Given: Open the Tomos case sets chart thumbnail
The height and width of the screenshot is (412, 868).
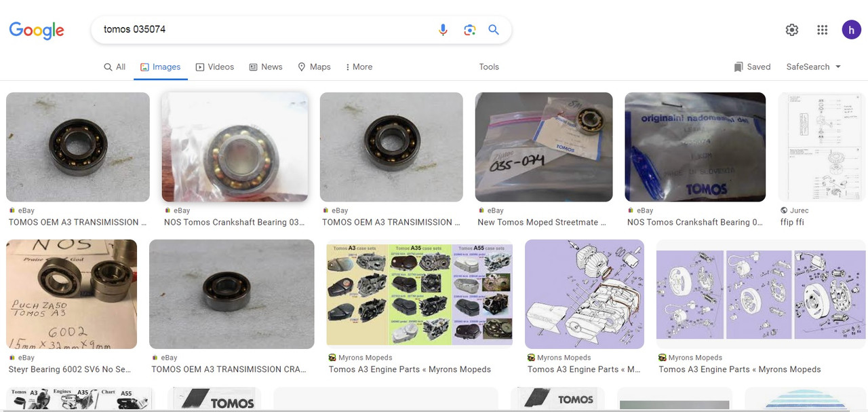Looking at the screenshot, I should pos(419,294).
